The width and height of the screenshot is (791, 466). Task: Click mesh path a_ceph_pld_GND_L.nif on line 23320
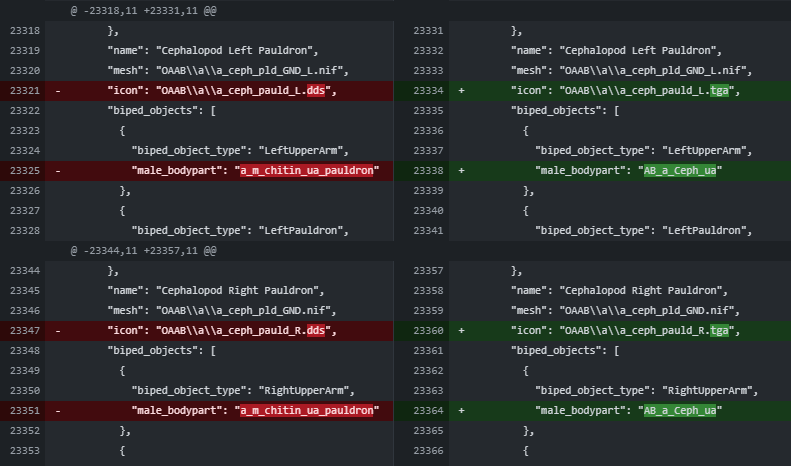(x=249, y=71)
